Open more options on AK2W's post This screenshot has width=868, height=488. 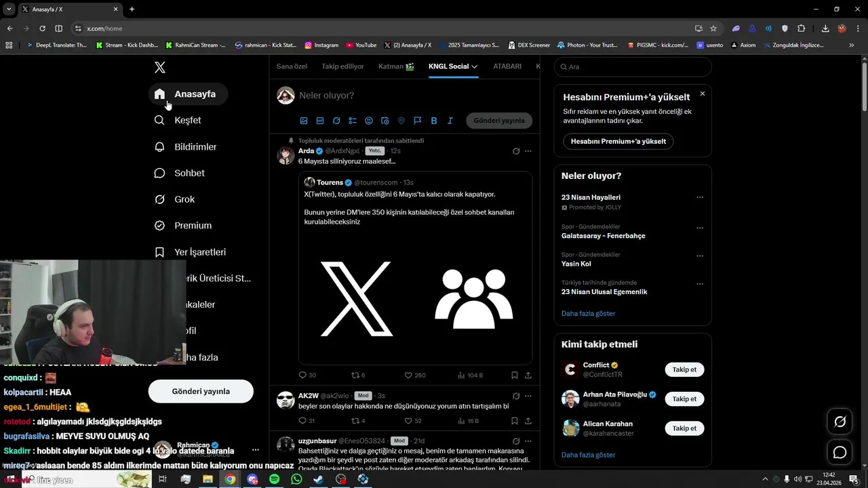click(528, 396)
